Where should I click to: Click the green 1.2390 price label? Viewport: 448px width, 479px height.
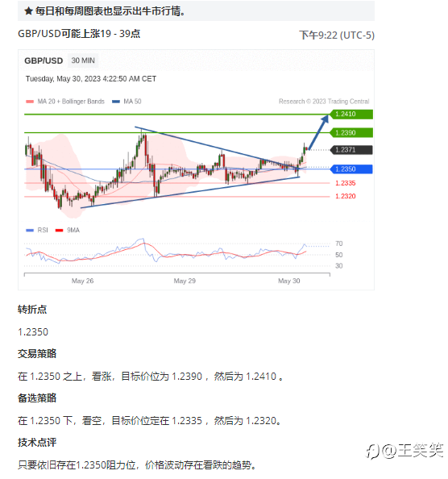pos(351,133)
